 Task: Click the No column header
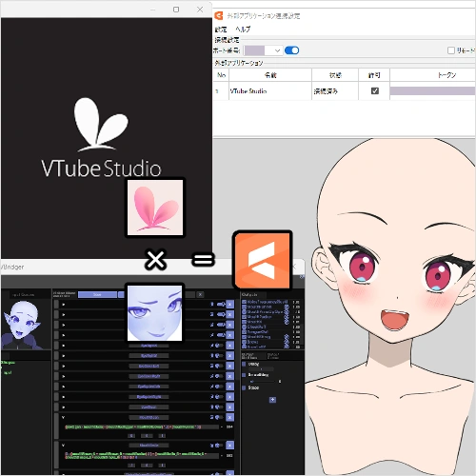[221, 75]
